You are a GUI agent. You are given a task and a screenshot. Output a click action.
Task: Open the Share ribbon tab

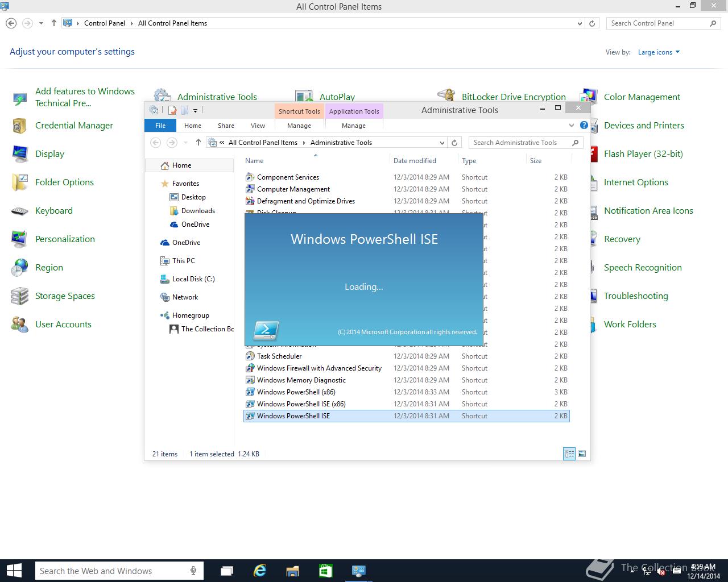click(226, 126)
